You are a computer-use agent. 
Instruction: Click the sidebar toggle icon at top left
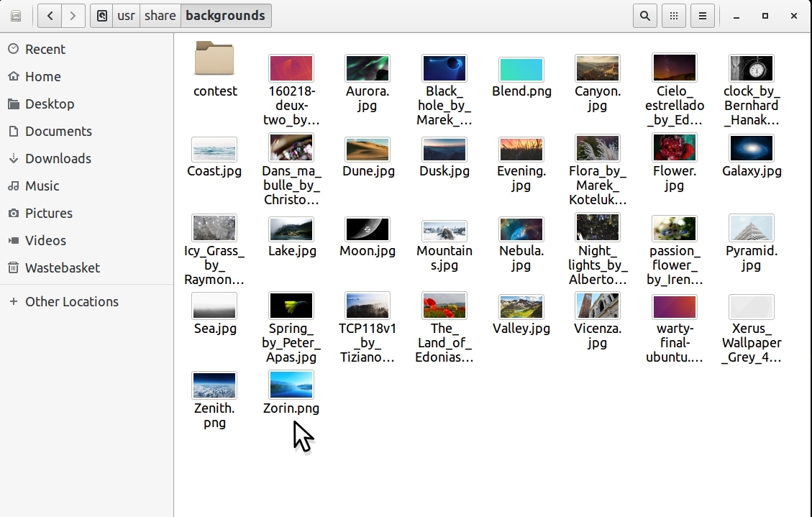pyautogui.click(x=16, y=16)
